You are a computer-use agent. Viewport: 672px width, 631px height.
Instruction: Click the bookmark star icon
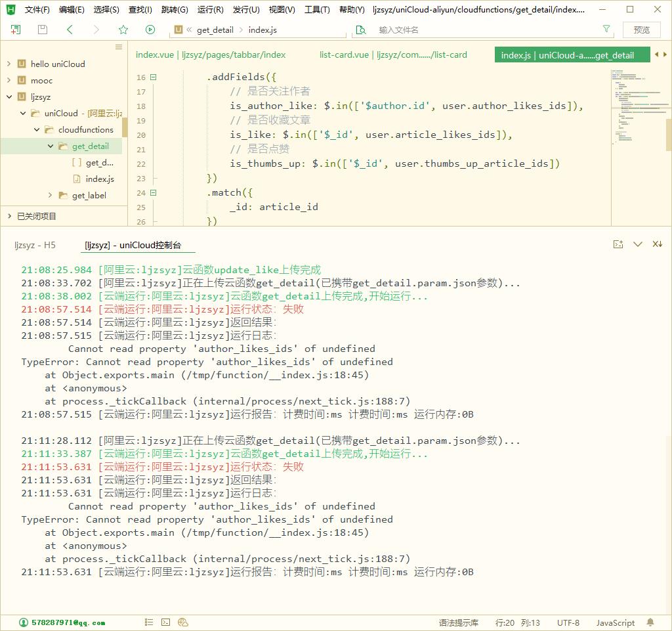click(123, 30)
